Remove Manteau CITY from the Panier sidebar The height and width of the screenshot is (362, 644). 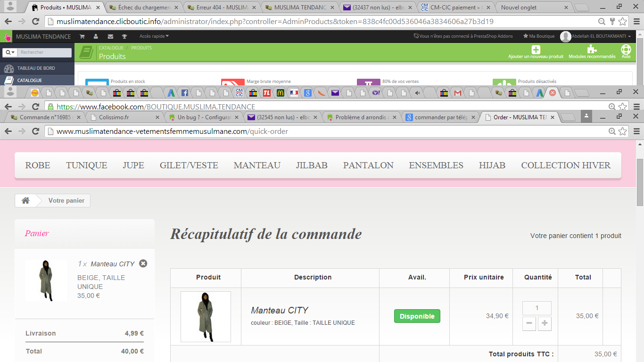[143, 263]
